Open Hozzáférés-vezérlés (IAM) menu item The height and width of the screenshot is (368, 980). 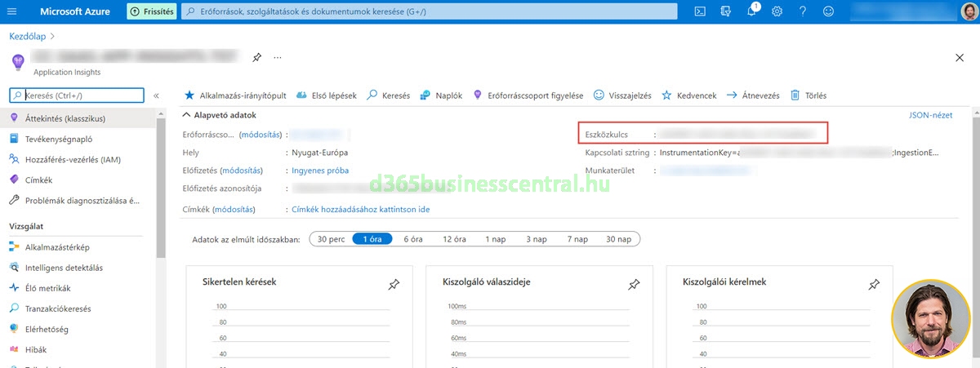73,159
